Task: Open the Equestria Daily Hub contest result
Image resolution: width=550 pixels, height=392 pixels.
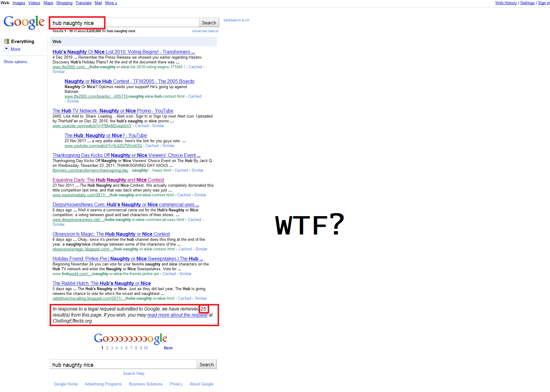Action: [x=108, y=180]
